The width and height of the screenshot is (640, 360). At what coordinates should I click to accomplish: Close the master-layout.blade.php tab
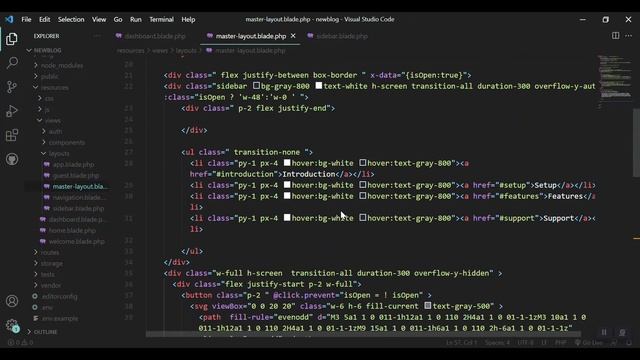click(293, 36)
